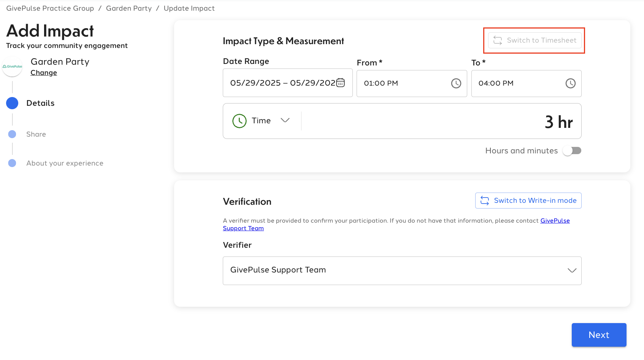Open the GivePulse Support Team link
This screenshot has height=360, width=644.
point(555,221)
